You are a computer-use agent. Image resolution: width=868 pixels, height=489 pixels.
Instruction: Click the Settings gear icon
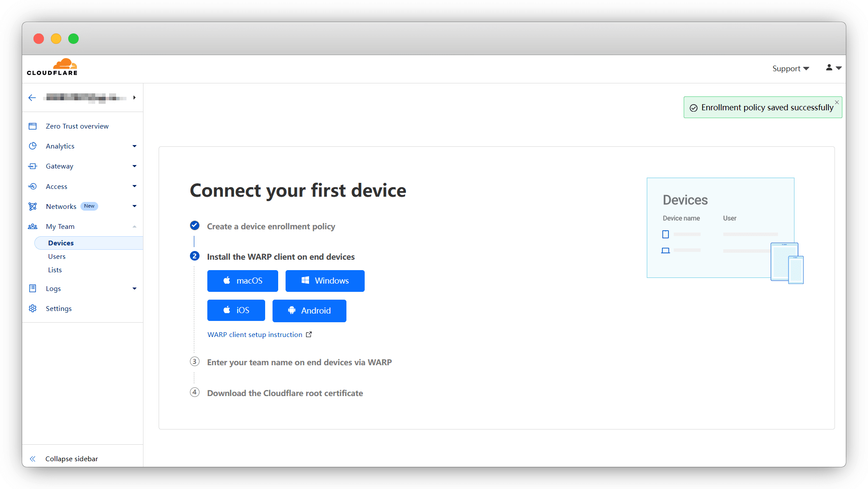click(x=33, y=308)
